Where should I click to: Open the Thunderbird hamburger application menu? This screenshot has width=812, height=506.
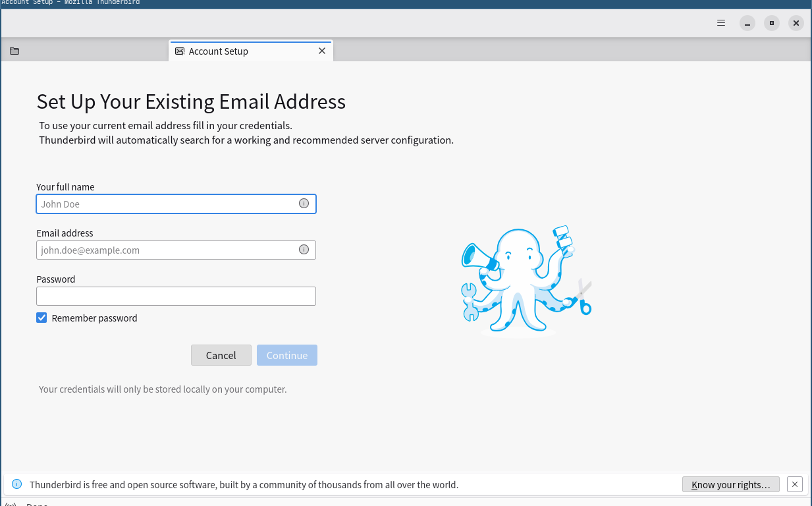click(721, 23)
